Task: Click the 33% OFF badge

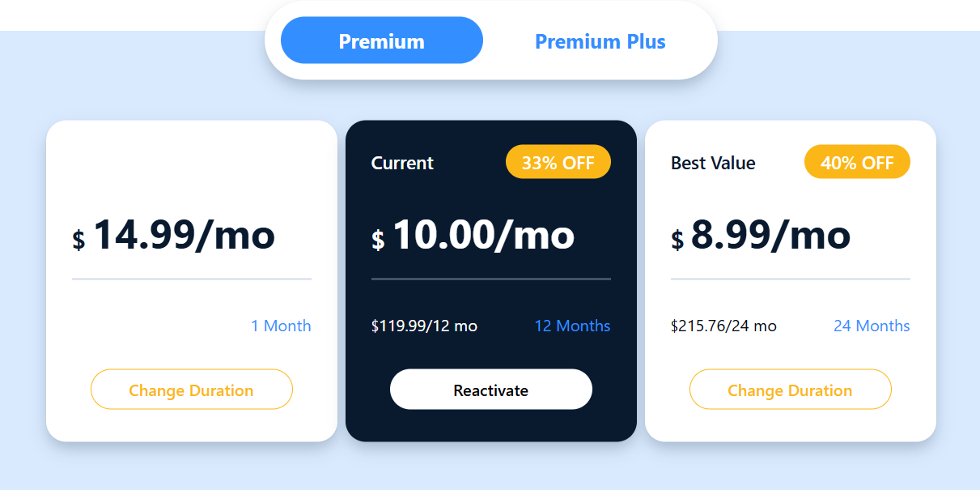Action: click(x=558, y=162)
